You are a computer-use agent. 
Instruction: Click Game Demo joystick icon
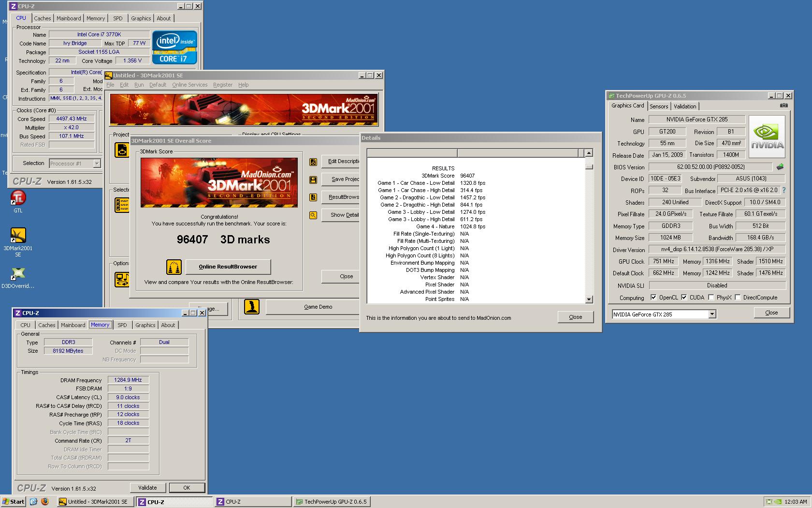click(x=251, y=307)
